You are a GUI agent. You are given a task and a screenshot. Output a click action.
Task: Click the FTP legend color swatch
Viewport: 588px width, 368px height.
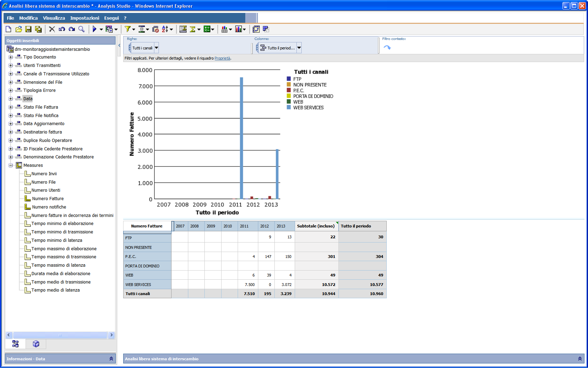pyautogui.click(x=289, y=79)
